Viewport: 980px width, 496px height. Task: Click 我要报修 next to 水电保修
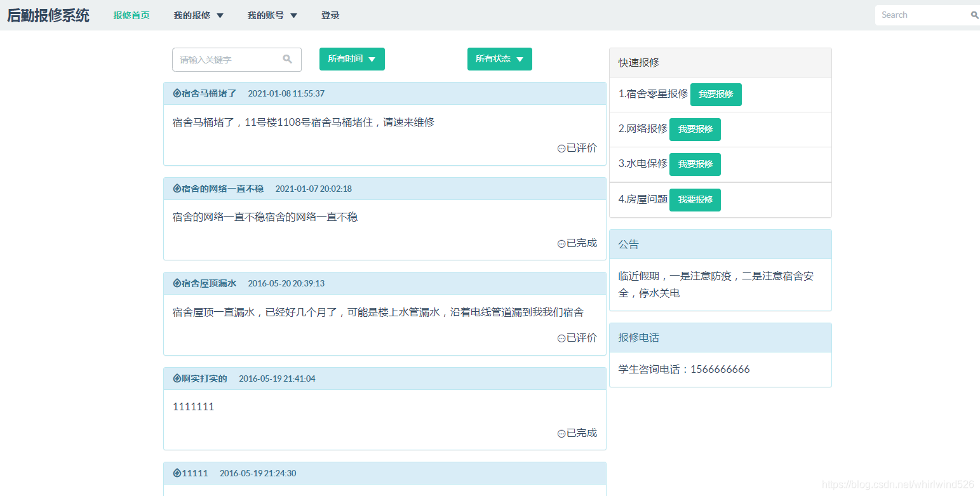click(x=695, y=164)
